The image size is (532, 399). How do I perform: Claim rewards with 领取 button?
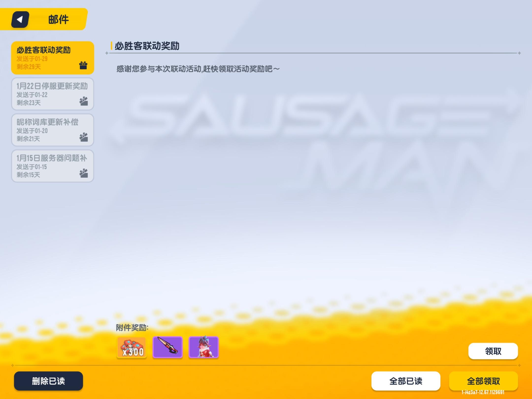coord(493,351)
